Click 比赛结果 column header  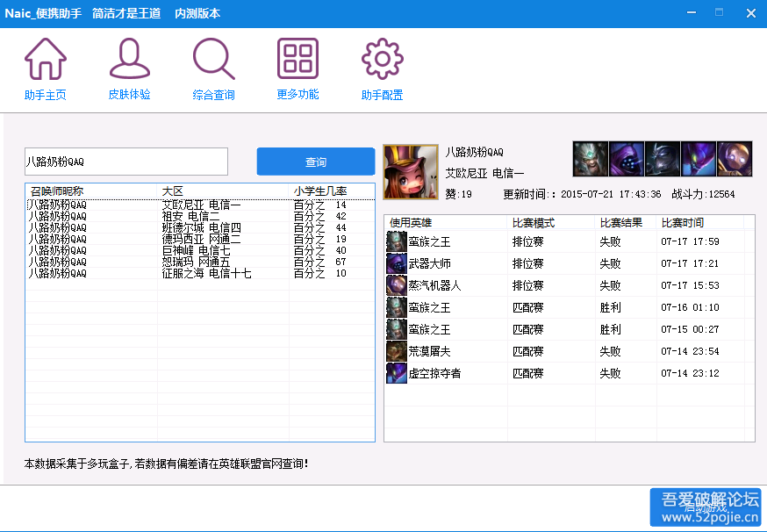click(626, 223)
